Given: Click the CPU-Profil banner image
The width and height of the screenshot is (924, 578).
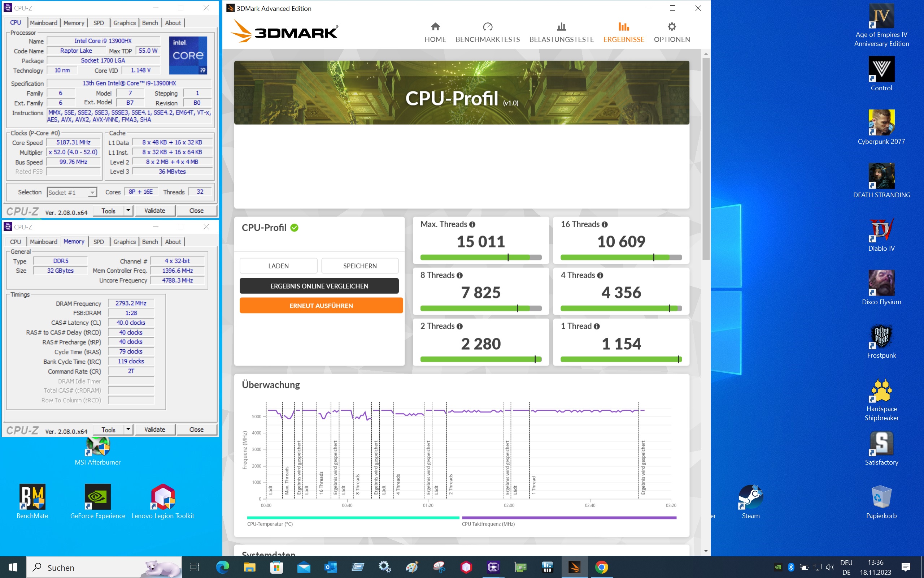Looking at the screenshot, I should 462,92.
